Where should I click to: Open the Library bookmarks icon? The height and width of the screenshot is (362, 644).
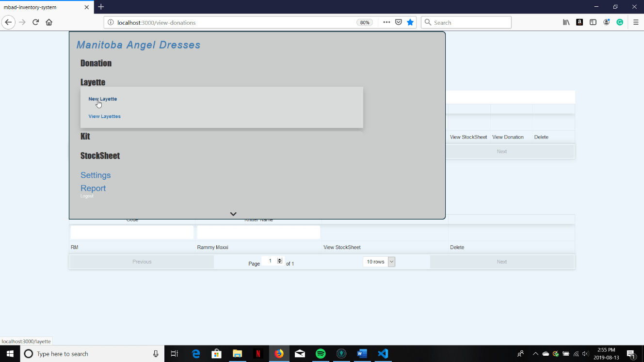click(x=566, y=22)
